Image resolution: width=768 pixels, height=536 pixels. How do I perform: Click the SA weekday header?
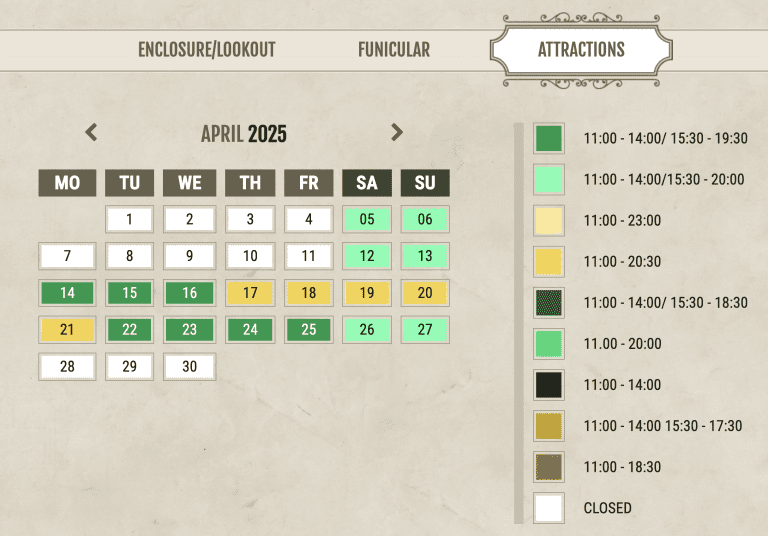pyautogui.click(x=367, y=183)
